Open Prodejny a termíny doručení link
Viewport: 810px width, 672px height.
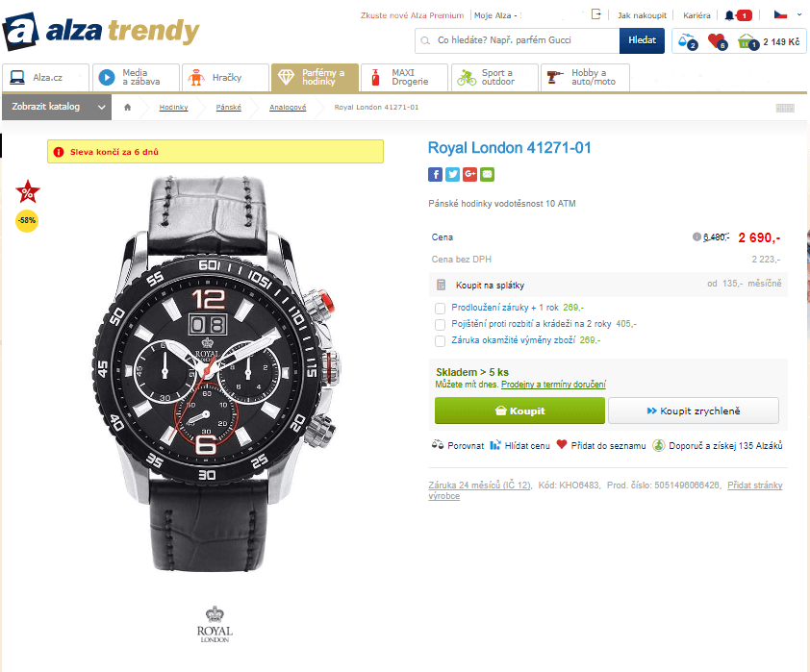[x=553, y=385]
